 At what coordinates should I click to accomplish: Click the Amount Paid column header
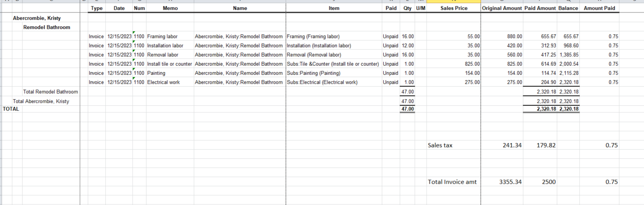pyautogui.click(x=599, y=8)
